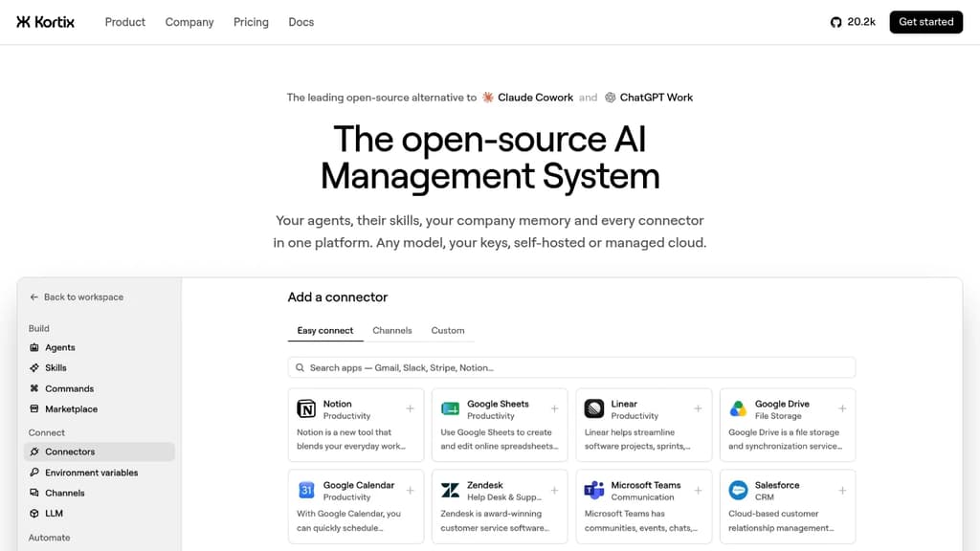Switch to the Custom tab
Image resolution: width=980 pixels, height=551 pixels.
coord(448,330)
